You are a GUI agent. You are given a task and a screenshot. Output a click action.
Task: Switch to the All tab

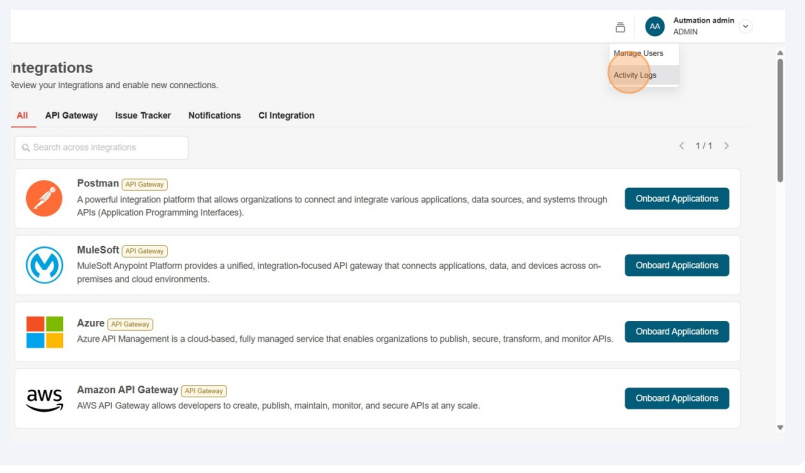click(22, 116)
